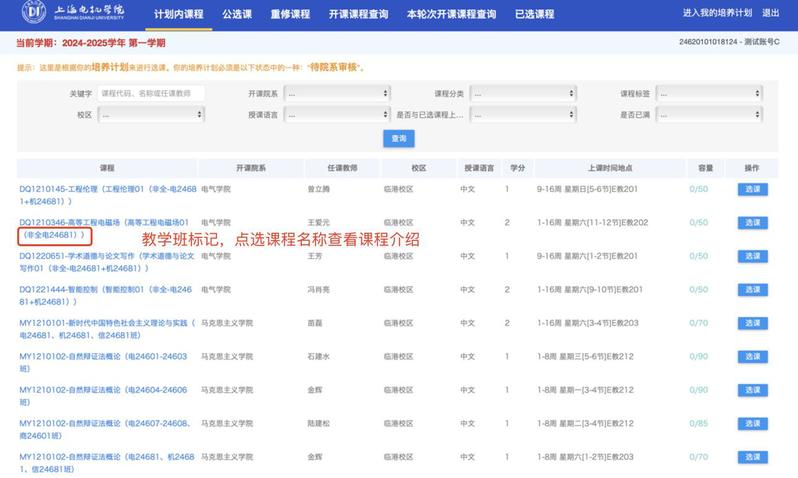
Task: Open the 重修课程 tab
Action: (x=289, y=14)
